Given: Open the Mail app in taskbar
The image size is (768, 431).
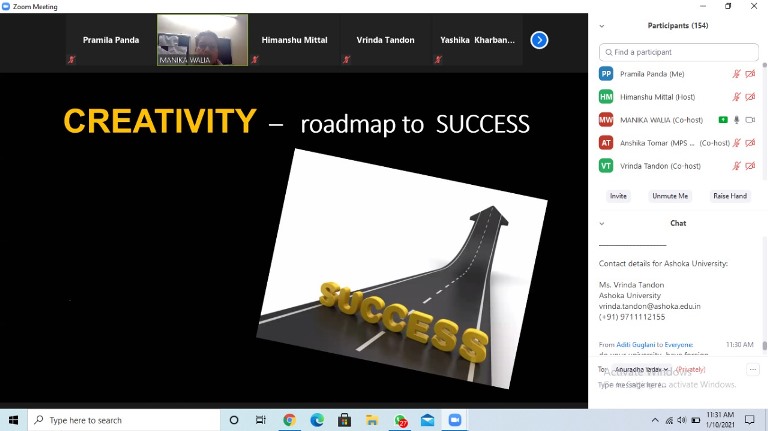Looking at the screenshot, I should (x=427, y=421).
